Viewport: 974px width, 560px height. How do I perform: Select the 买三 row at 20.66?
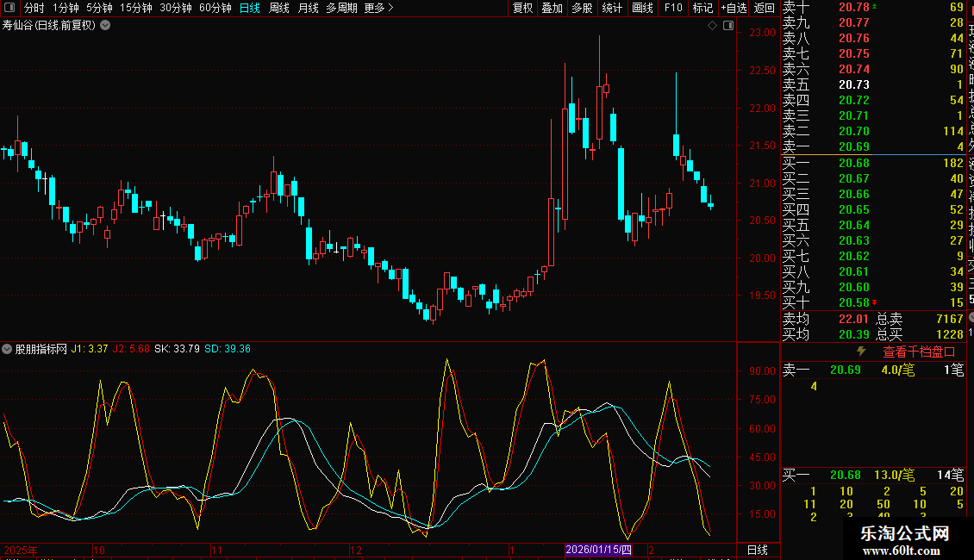pyautogui.click(x=873, y=195)
